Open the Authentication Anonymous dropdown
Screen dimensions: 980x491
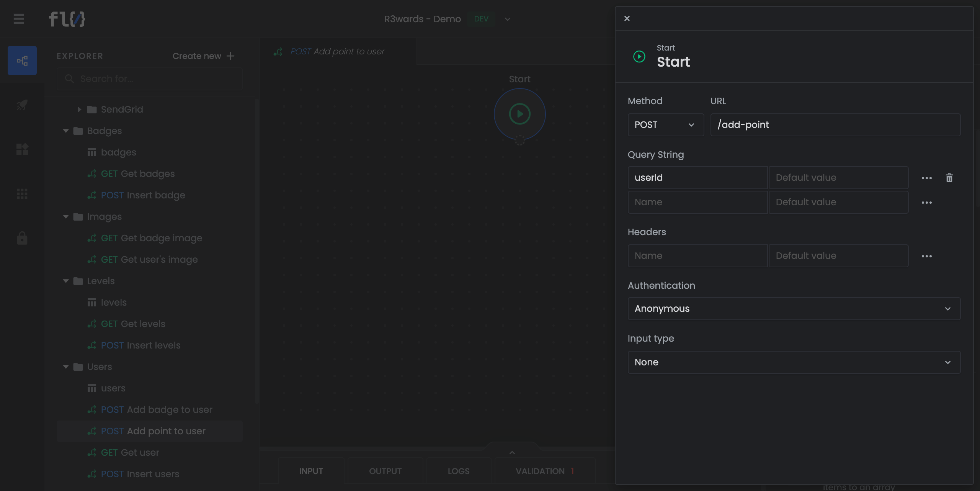click(x=794, y=309)
